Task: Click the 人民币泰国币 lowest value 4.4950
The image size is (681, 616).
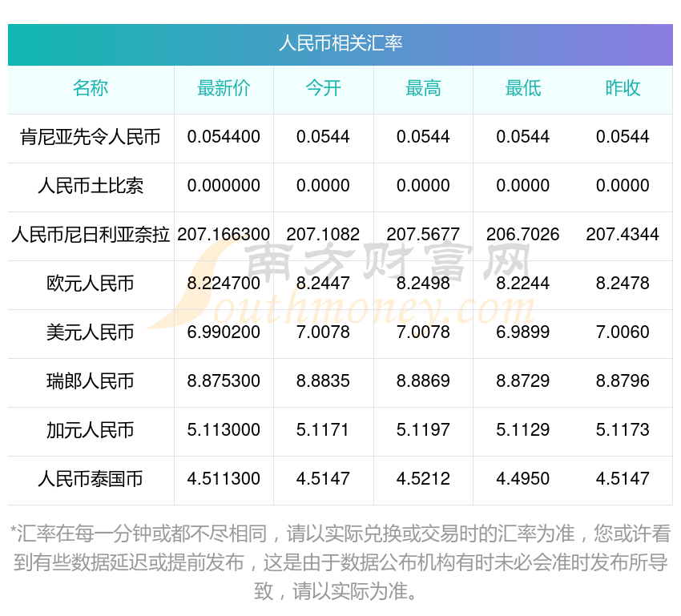Action: (523, 480)
